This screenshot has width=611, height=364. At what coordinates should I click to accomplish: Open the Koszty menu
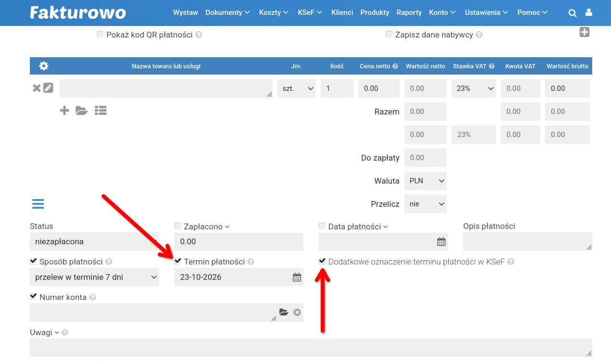[x=274, y=13]
